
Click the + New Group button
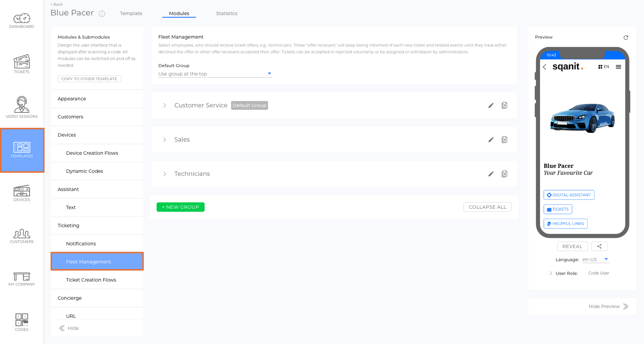click(x=180, y=207)
